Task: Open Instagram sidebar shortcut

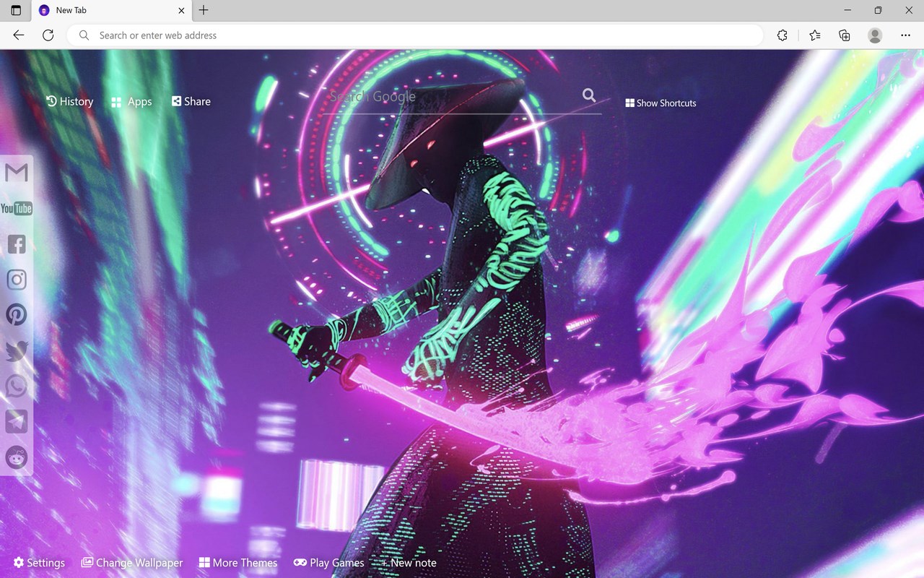Action: (x=16, y=280)
